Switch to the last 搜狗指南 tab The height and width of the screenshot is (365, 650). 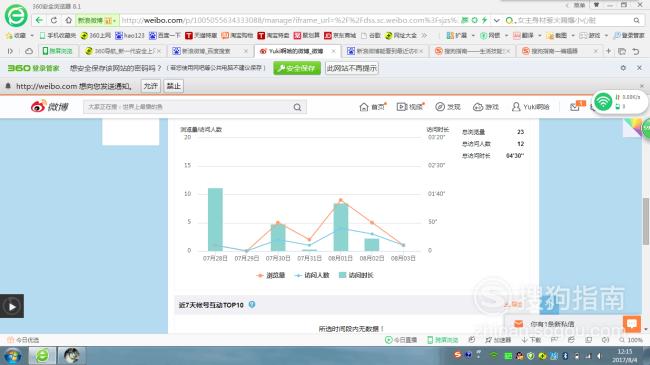(x=559, y=51)
